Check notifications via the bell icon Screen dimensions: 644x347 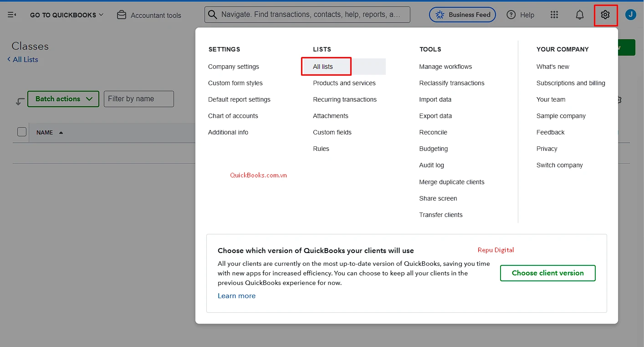click(x=579, y=14)
